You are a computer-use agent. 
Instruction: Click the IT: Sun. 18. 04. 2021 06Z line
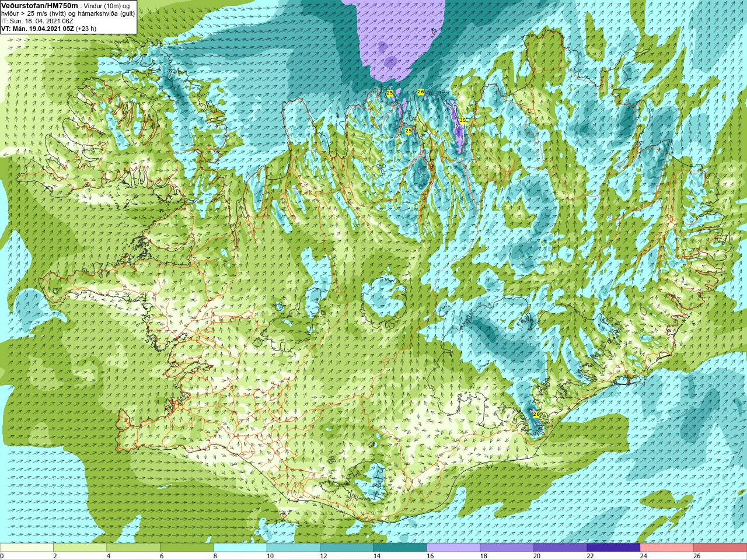coord(37,21)
